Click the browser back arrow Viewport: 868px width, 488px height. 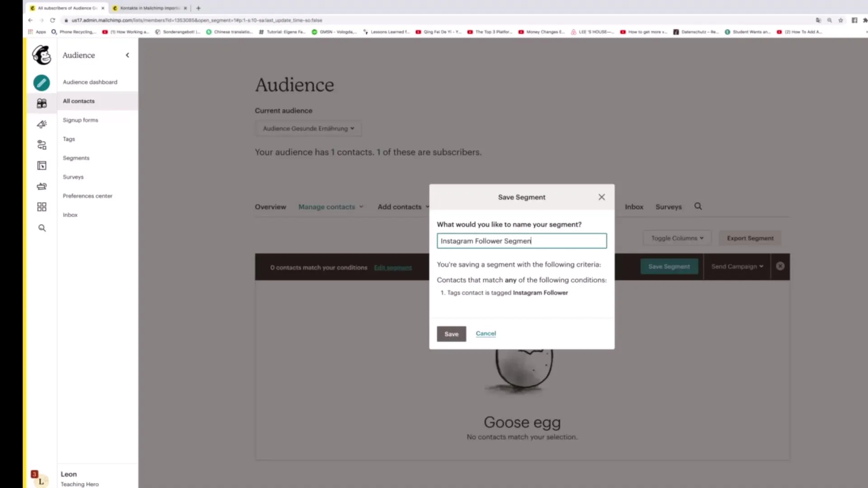click(30, 20)
